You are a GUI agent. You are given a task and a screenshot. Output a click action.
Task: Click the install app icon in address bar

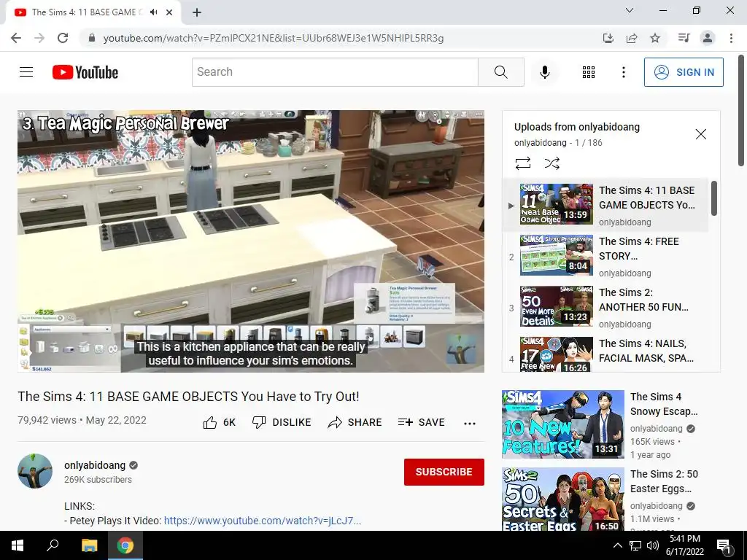click(x=608, y=38)
